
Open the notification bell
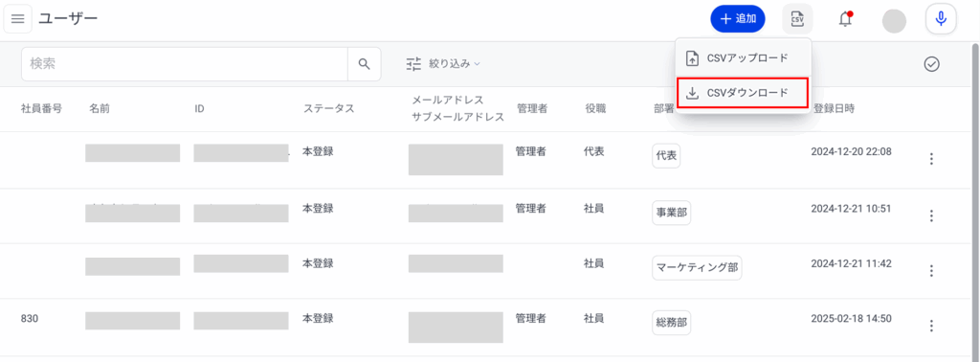tap(845, 19)
